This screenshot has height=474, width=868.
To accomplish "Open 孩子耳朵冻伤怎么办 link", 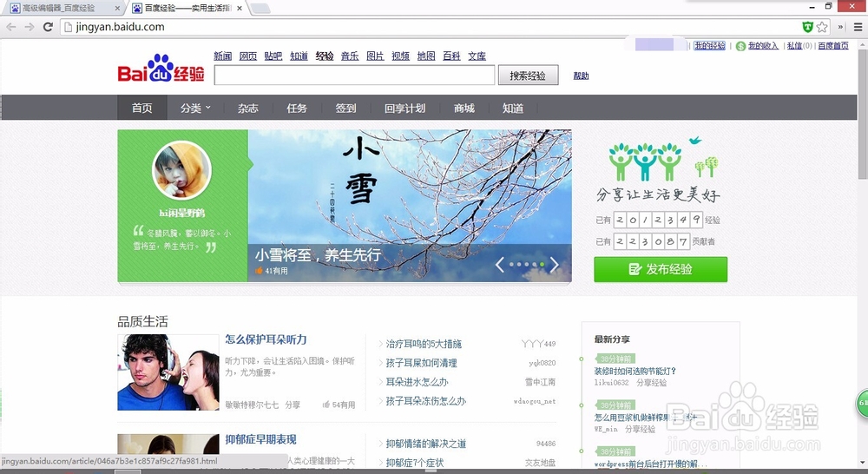I will pyautogui.click(x=425, y=400).
